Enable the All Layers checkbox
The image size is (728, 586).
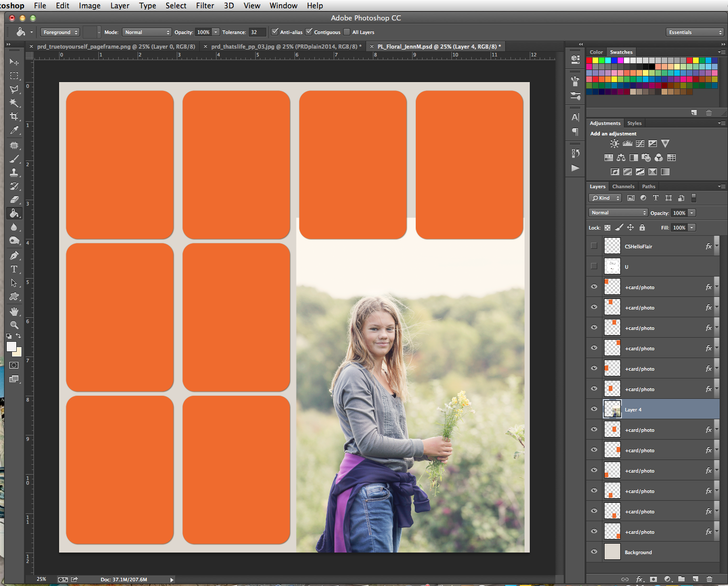(x=347, y=32)
